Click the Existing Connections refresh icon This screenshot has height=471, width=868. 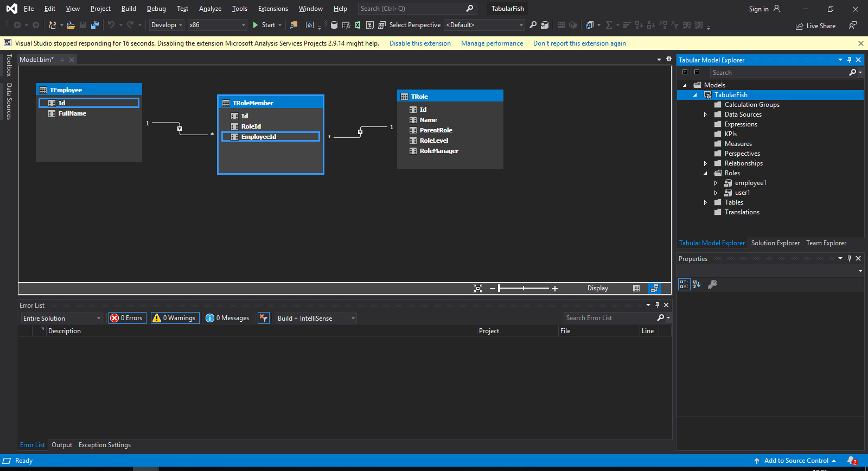[590, 25]
